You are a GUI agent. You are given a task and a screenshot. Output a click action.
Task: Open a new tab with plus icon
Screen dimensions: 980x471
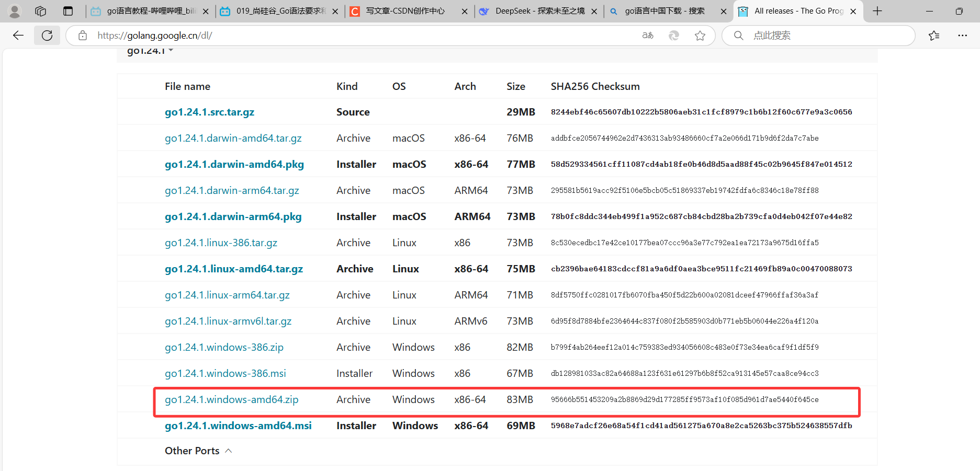pos(877,11)
